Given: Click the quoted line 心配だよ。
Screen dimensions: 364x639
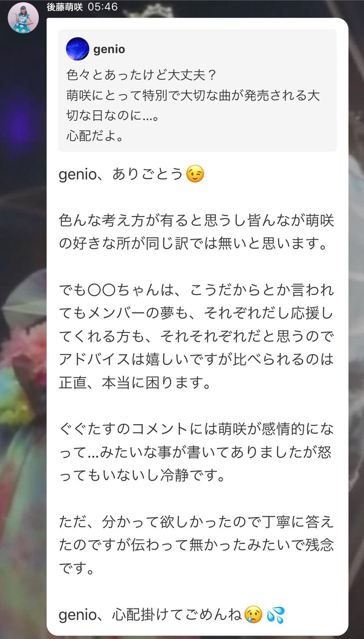Looking at the screenshot, I should click(95, 135).
